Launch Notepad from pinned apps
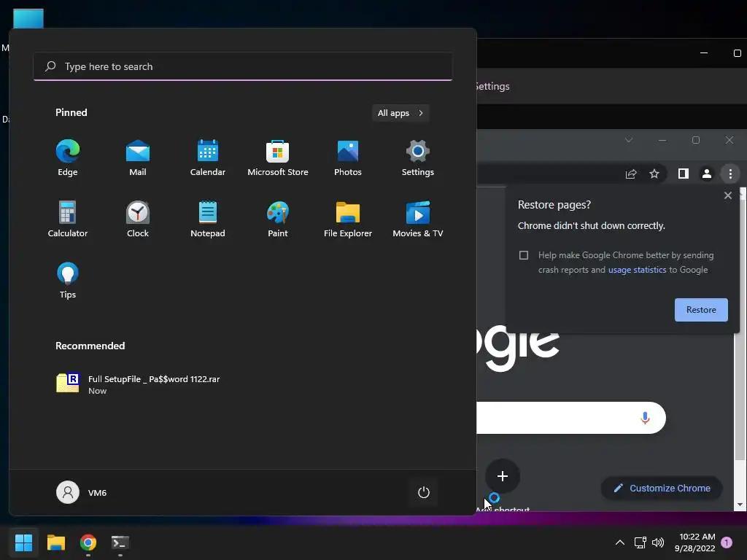The height and width of the screenshot is (560, 747). [x=208, y=219]
